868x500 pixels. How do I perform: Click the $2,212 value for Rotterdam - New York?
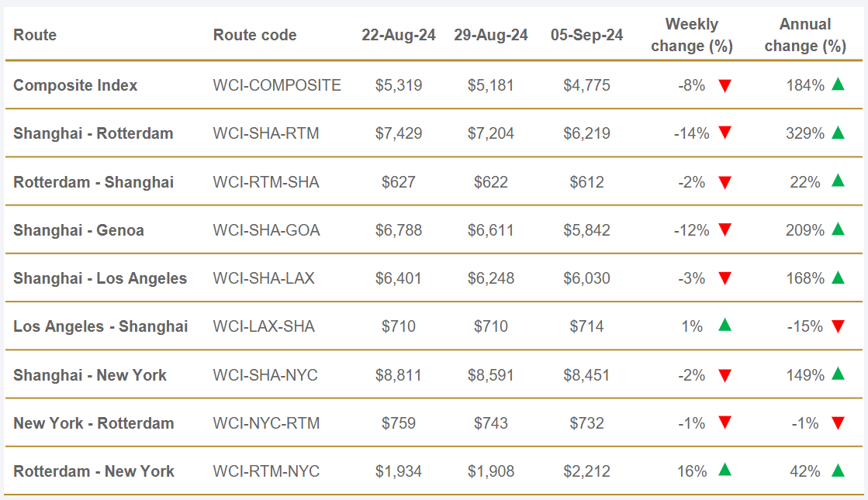[586, 471]
